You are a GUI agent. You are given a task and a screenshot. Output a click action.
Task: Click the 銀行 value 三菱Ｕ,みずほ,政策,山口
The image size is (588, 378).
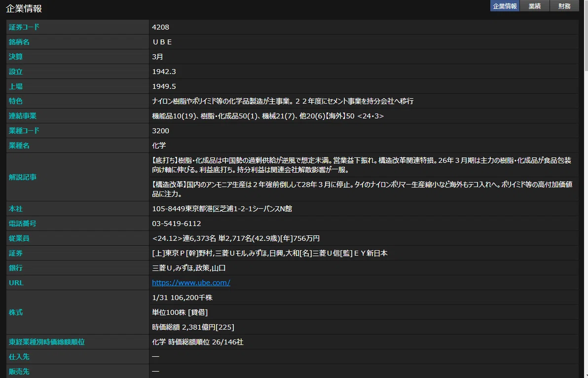tap(188, 268)
